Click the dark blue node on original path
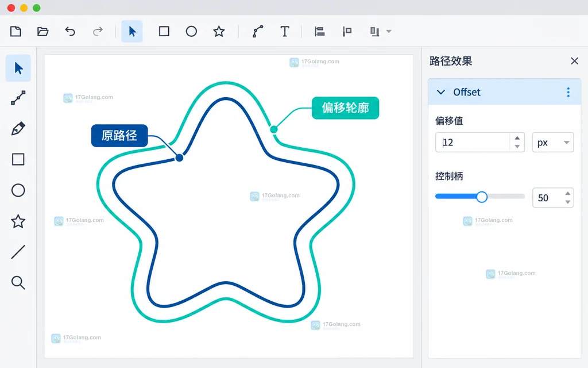Screen dimensions: 588x368 [179, 158]
